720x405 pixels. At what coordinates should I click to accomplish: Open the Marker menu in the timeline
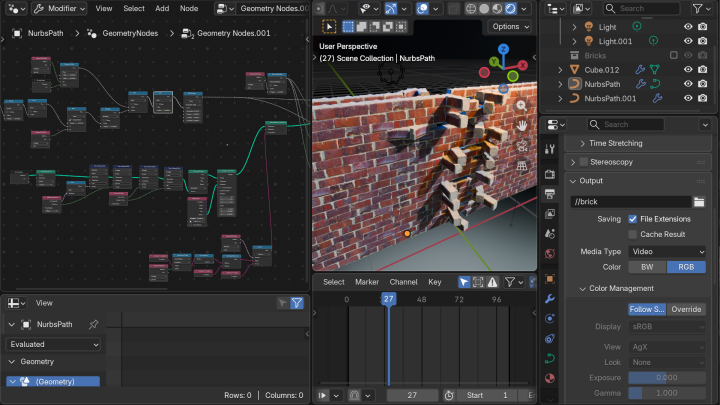pyautogui.click(x=367, y=282)
